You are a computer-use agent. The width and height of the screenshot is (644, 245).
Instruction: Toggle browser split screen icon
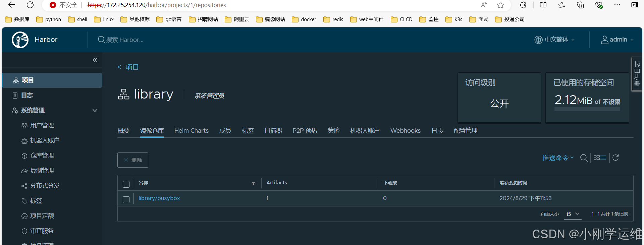[x=543, y=5]
